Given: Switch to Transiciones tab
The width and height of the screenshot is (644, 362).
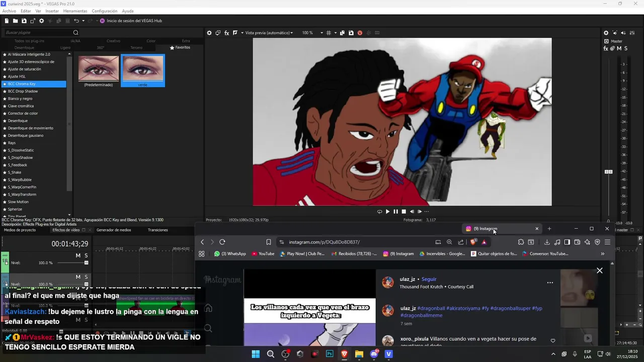Looking at the screenshot, I should pos(158,230).
